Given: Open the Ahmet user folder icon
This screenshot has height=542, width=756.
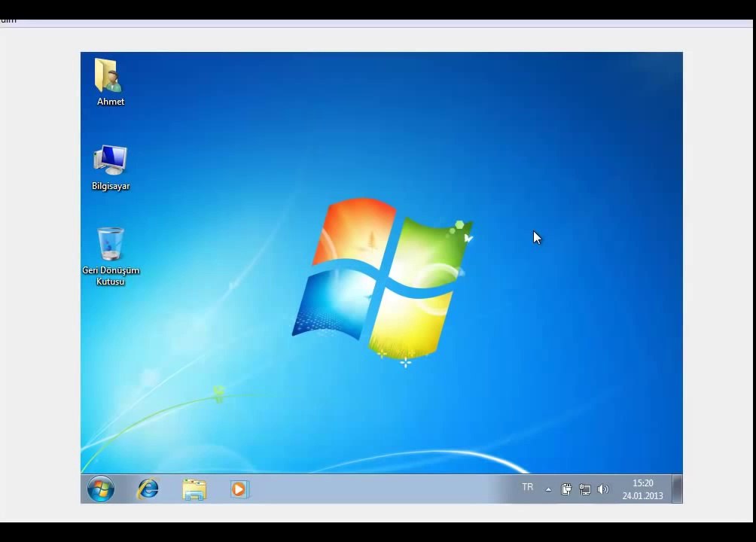Looking at the screenshot, I should pos(110,82).
